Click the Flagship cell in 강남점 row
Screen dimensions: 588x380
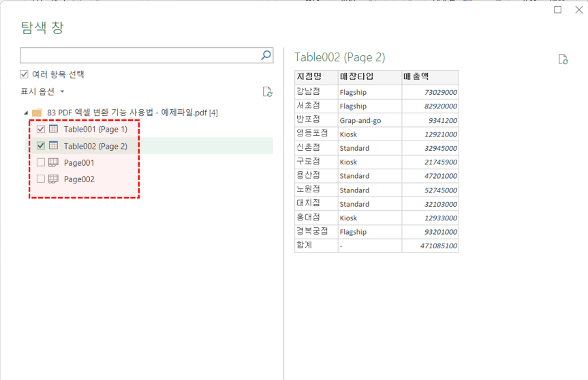point(370,92)
